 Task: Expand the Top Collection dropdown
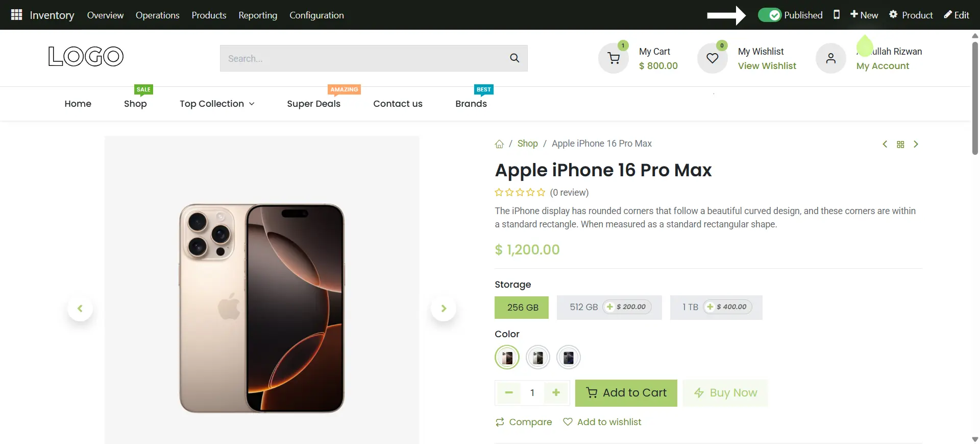(217, 104)
